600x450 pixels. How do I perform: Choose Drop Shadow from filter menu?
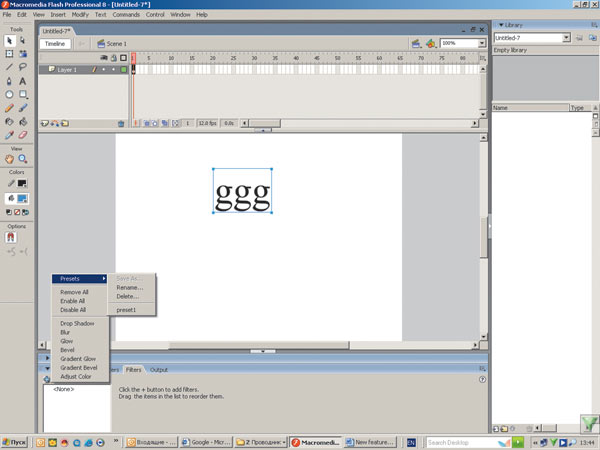(x=79, y=323)
